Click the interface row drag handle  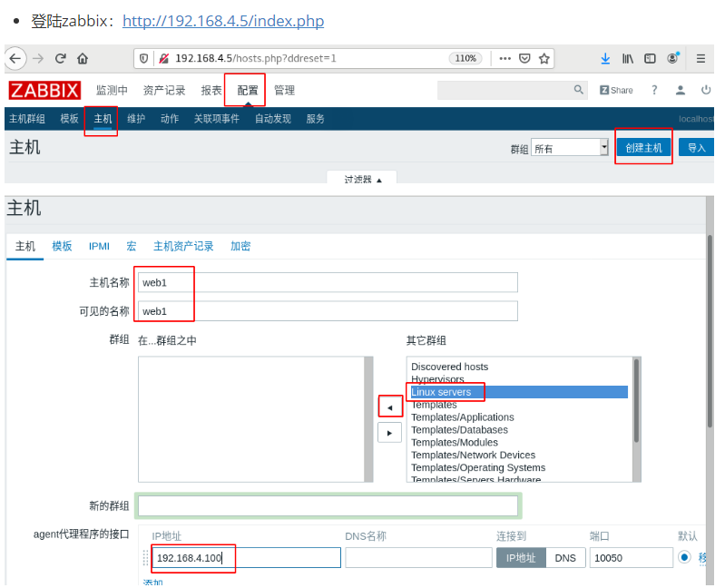[x=145, y=558]
